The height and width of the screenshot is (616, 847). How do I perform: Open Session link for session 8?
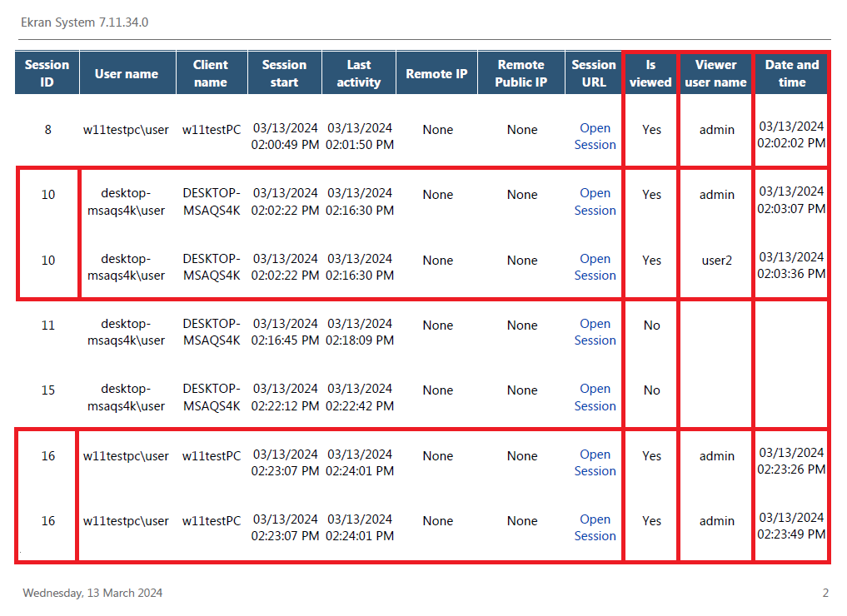point(595,137)
